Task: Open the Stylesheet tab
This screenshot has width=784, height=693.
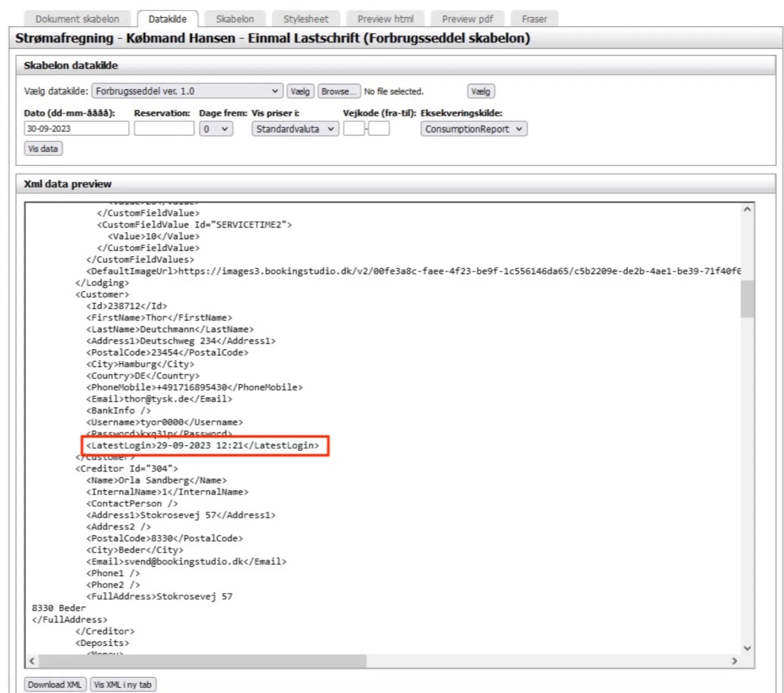Action: (306, 19)
